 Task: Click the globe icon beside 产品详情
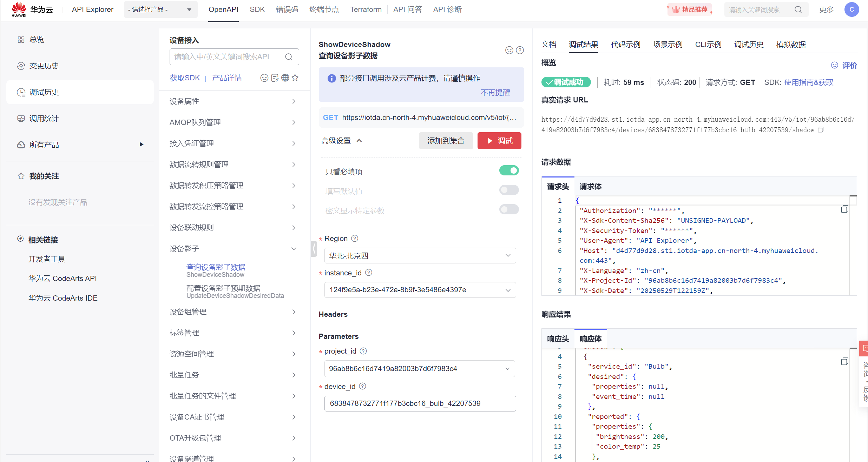point(285,78)
